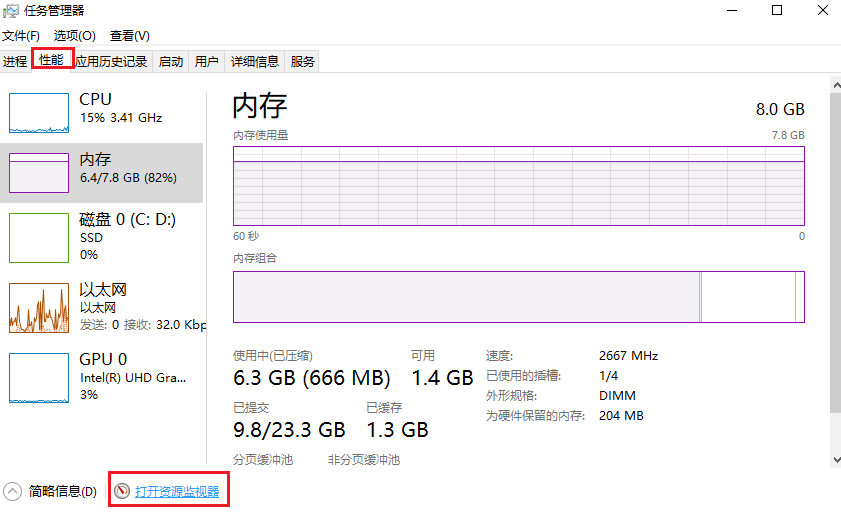Click the 内存组合 memory composition bar
This screenshot has width=841, height=513.
click(x=519, y=297)
